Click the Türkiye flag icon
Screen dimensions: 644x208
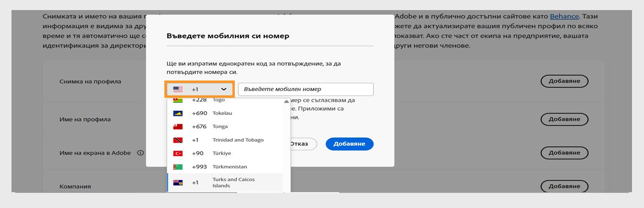point(178,153)
